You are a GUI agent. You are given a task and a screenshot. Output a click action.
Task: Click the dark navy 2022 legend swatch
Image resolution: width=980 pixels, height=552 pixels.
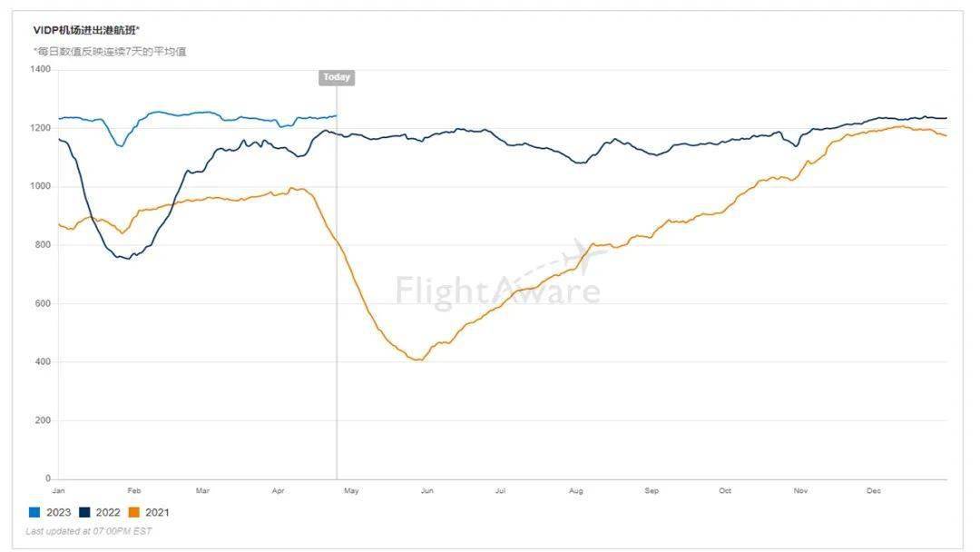click(x=84, y=512)
